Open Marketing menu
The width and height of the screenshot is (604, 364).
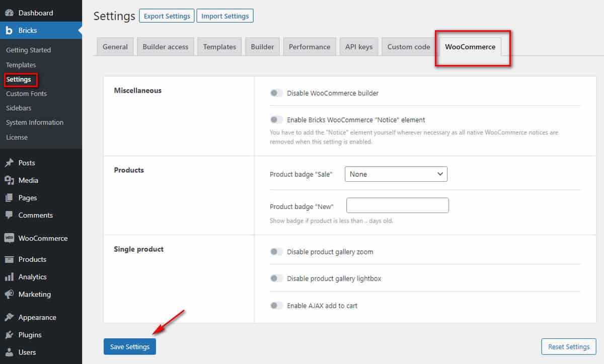pyautogui.click(x=41, y=294)
